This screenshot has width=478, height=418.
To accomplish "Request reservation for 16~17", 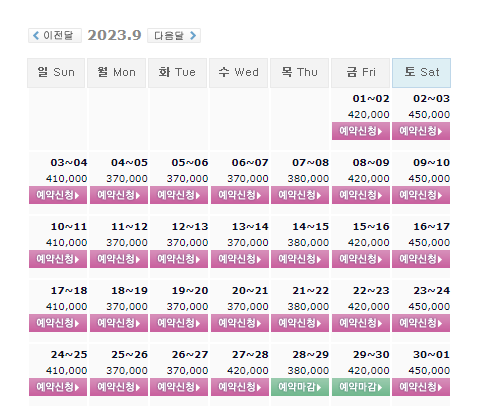I will tap(421, 259).
